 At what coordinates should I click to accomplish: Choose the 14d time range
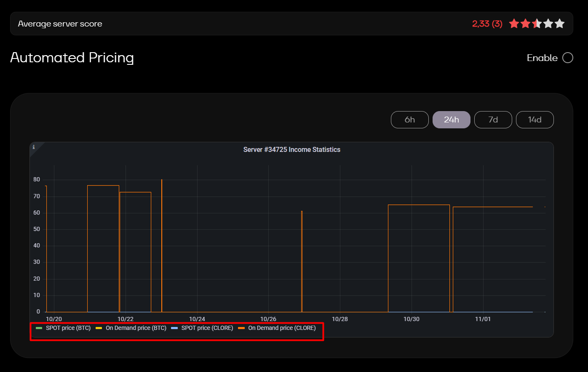point(535,120)
